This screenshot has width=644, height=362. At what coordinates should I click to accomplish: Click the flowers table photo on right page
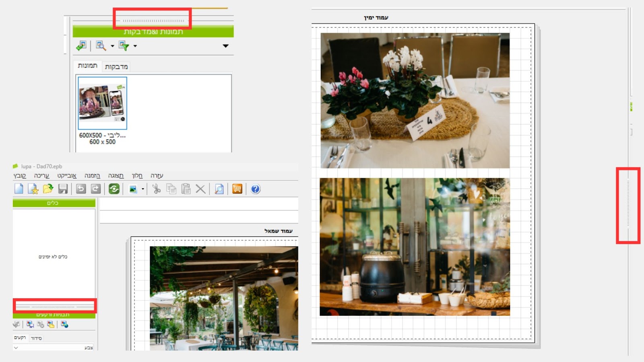(x=415, y=101)
